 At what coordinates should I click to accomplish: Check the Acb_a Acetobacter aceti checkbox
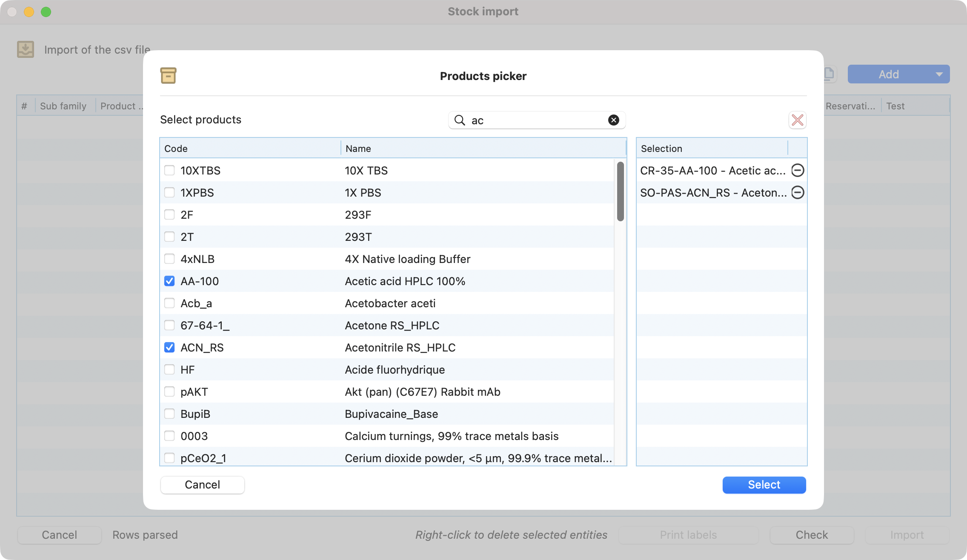click(x=169, y=303)
